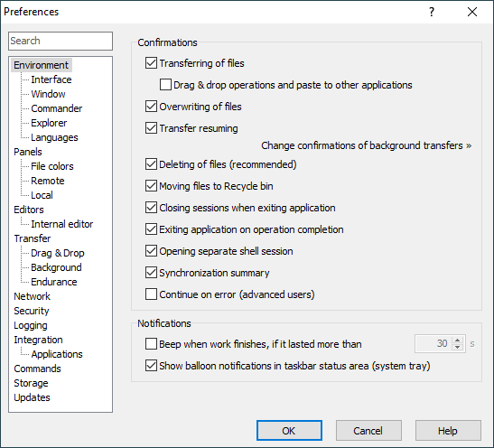Confirm changes with the OK button

click(x=289, y=430)
